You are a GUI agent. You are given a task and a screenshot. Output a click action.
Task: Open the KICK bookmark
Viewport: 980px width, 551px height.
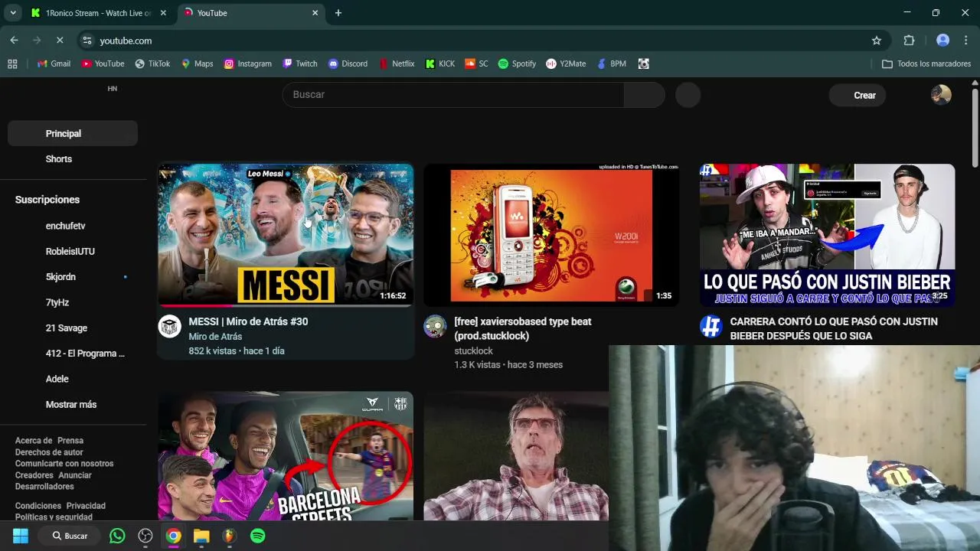[x=440, y=64]
